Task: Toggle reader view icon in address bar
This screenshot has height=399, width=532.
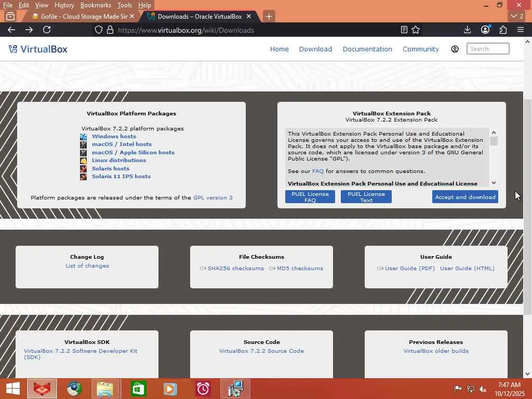Action: click(x=404, y=30)
